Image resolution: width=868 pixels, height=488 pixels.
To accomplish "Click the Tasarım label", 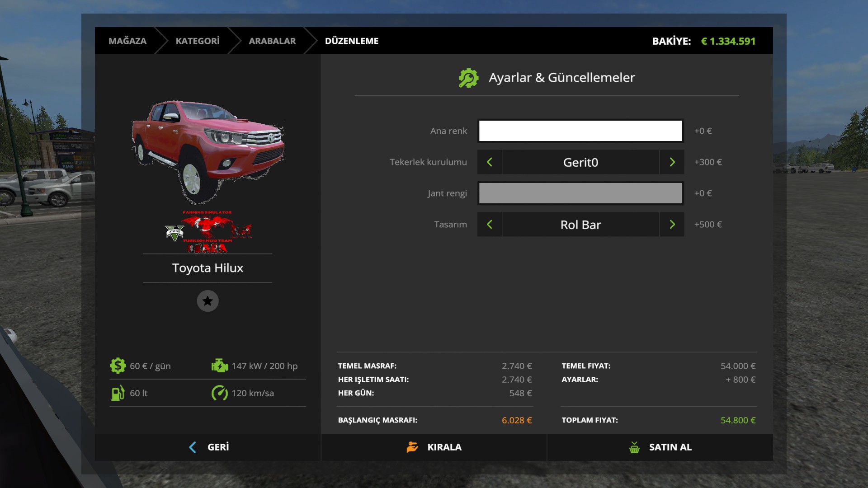I will (x=450, y=225).
